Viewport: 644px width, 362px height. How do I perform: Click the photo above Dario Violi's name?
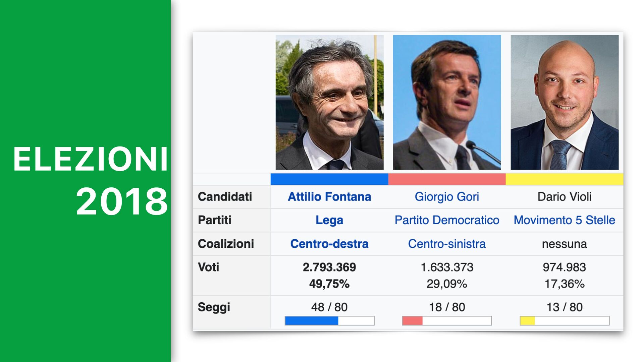coord(565,102)
